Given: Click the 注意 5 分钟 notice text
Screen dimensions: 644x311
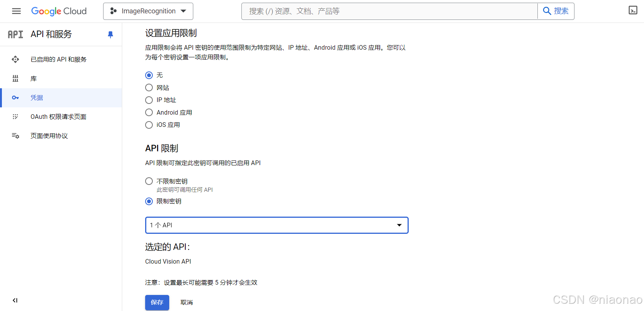Looking at the screenshot, I should tap(201, 283).
